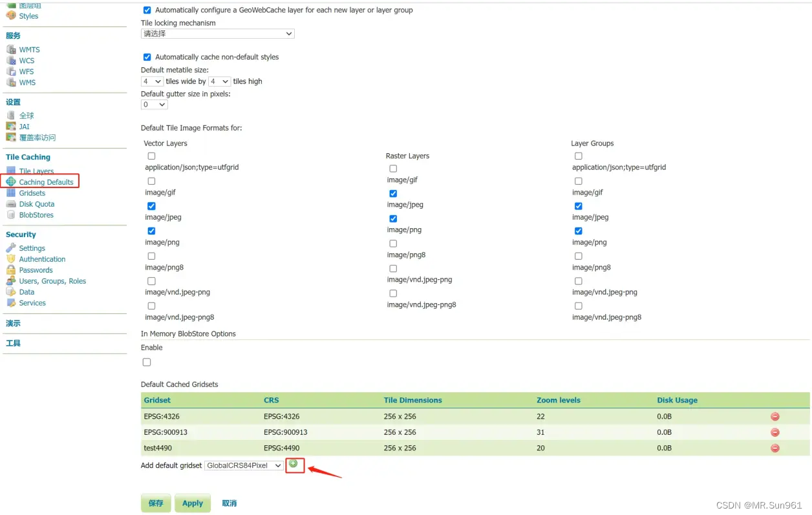Click the 覆盖率访问 icon
Image resolution: width=812 pixels, height=515 pixels.
tap(11, 137)
